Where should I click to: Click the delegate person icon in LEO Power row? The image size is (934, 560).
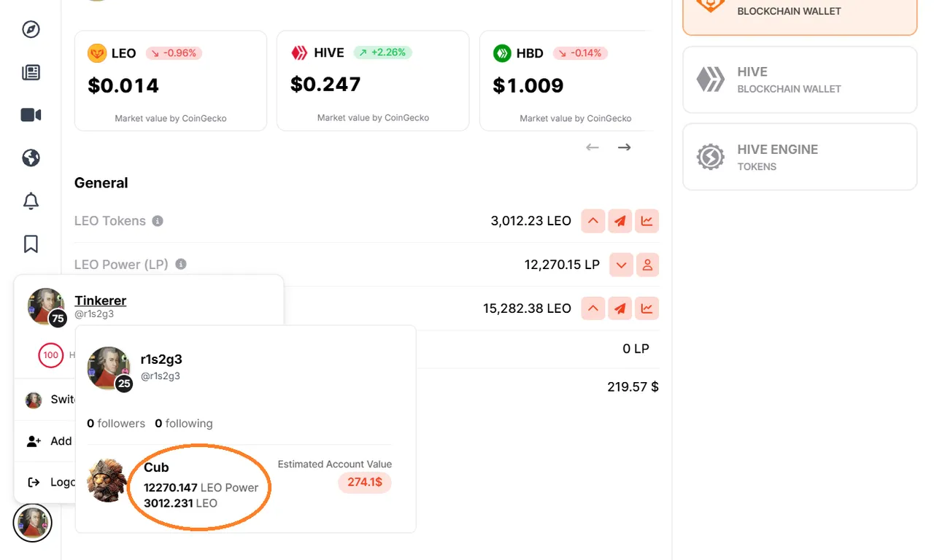click(x=647, y=265)
